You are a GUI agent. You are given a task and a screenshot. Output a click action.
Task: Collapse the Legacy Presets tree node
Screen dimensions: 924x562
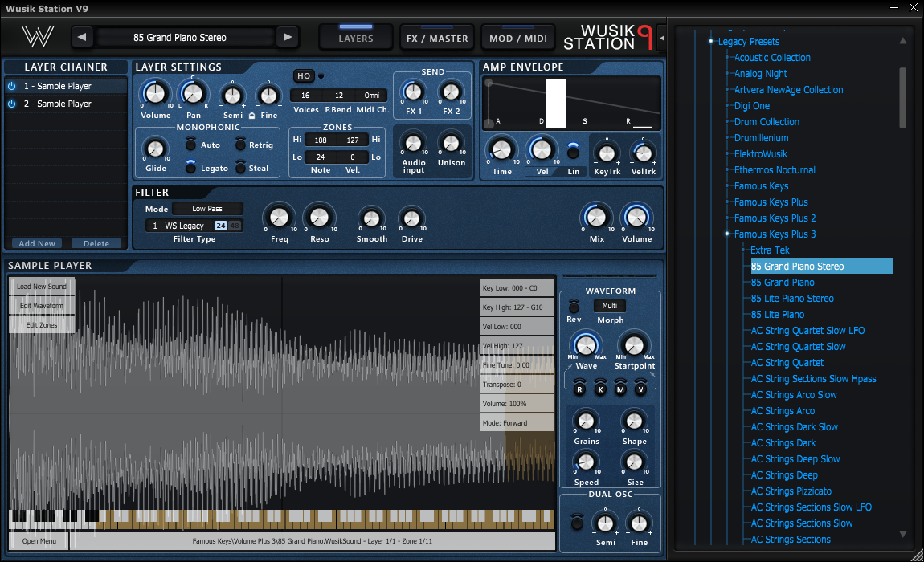(711, 41)
